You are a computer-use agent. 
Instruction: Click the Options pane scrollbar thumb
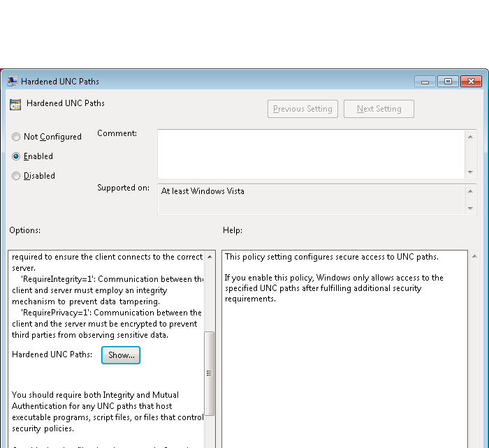tap(210, 373)
